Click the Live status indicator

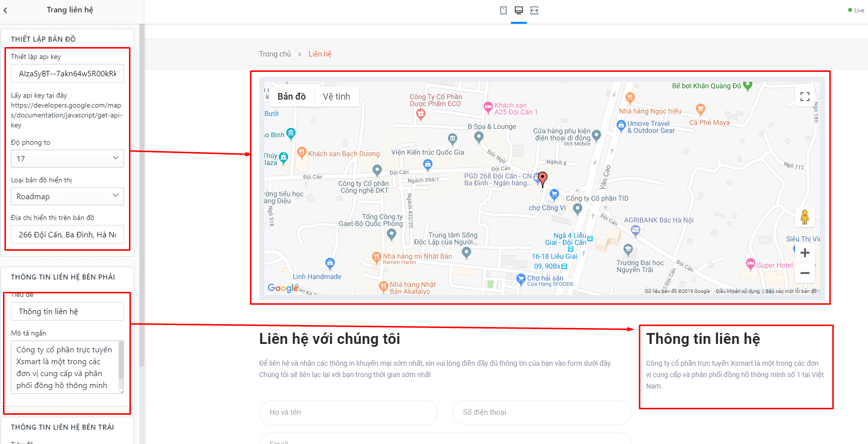(x=856, y=10)
